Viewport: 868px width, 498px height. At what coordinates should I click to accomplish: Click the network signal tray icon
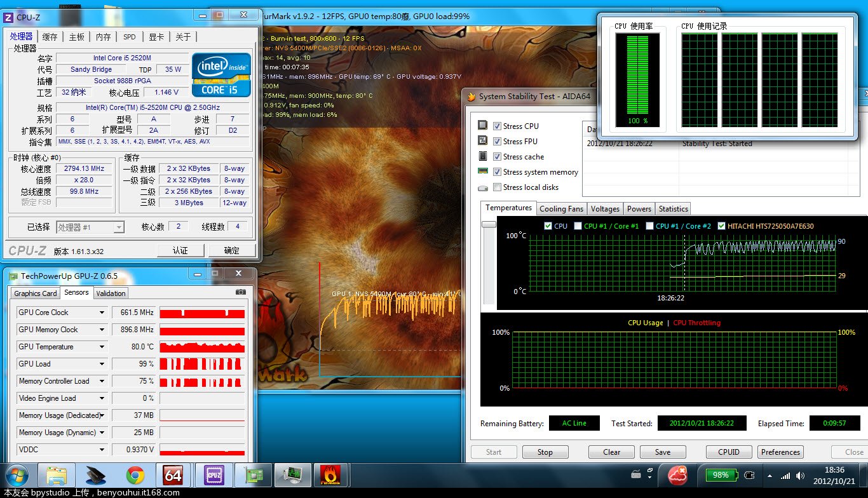coord(785,475)
